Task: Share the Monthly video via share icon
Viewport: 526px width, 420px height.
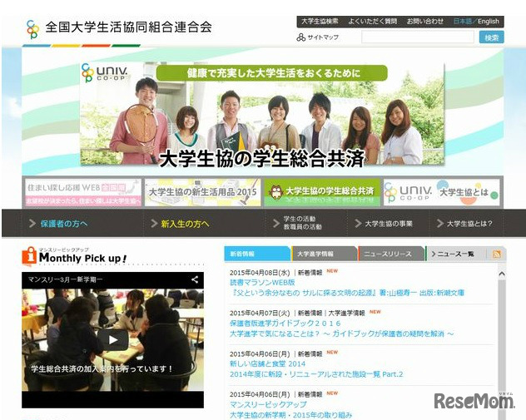Action: click(x=195, y=279)
